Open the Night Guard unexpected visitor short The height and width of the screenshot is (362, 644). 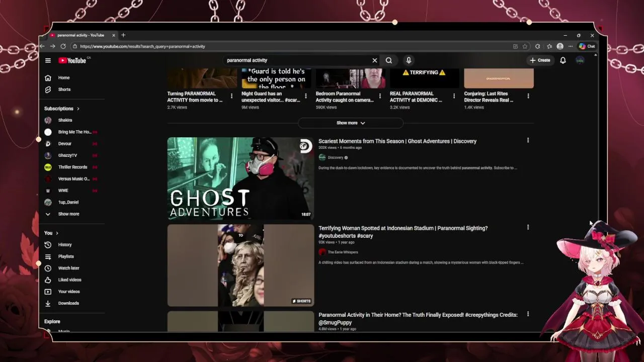[271, 97]
